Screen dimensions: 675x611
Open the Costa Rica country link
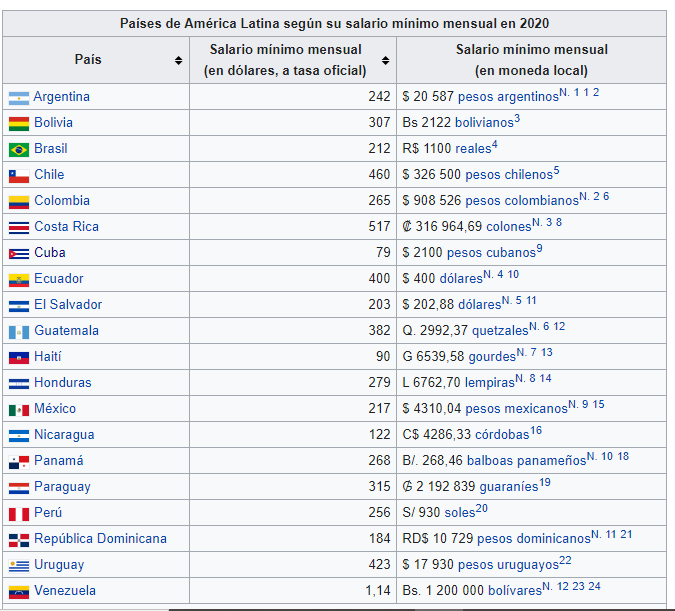66,227
